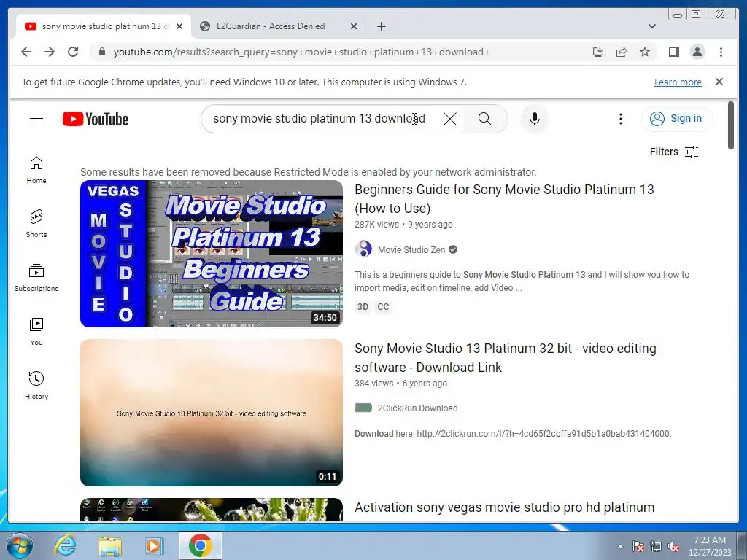
Task: Click the 2clickrun download URL description
Action: (x=513, y=434)
